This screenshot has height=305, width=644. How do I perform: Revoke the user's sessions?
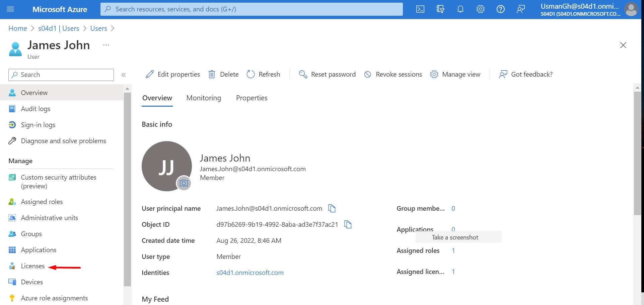392,74
